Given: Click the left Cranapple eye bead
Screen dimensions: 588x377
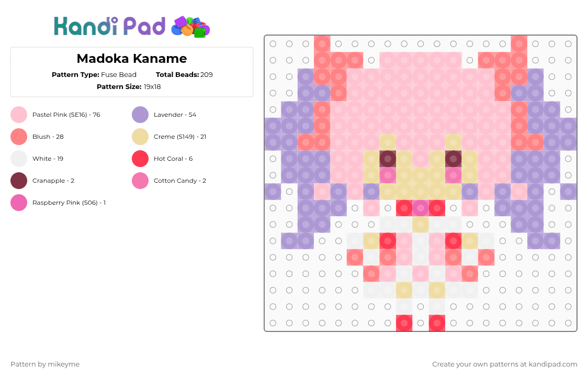Looking at the screenshot, I should (388, 159).
